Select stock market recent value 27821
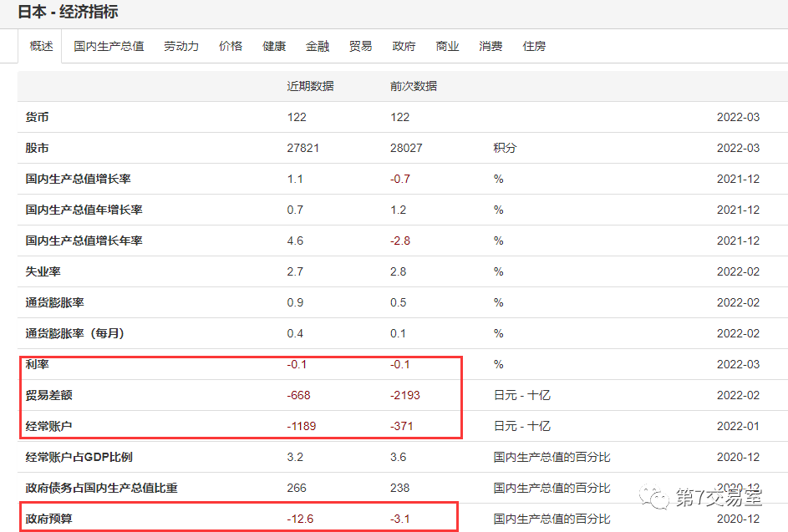788x532 pixels. coord(302,148)
